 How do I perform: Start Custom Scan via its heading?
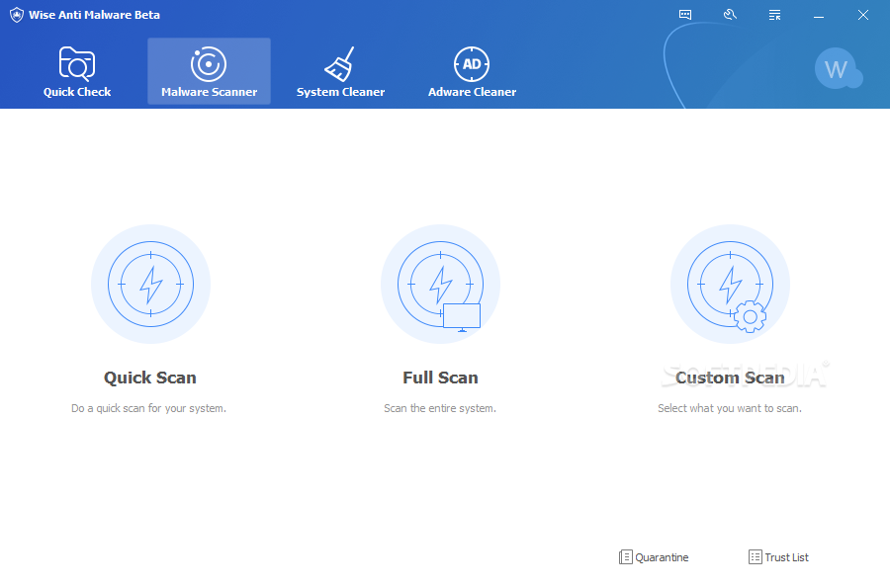730,378
